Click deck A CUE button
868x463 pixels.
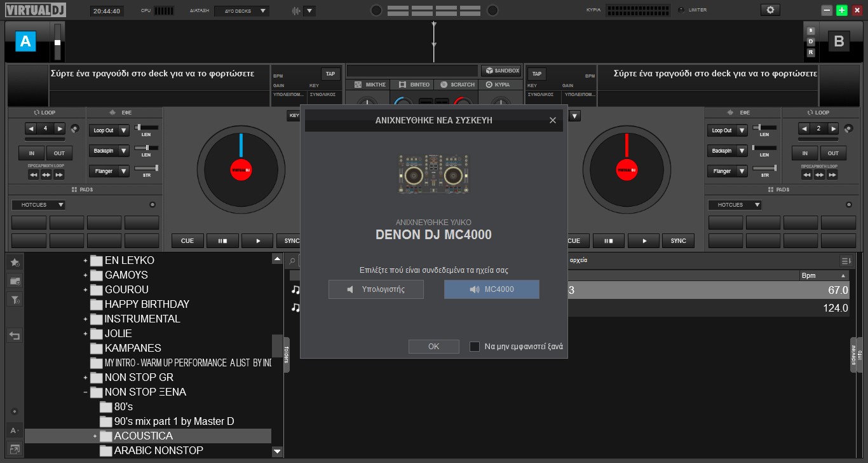coord(188,241)
